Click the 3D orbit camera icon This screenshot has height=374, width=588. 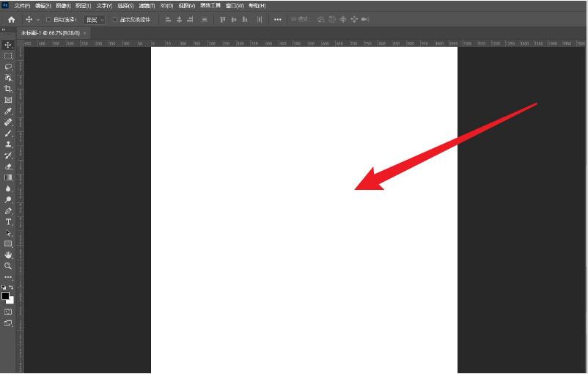tap(321, 20)
